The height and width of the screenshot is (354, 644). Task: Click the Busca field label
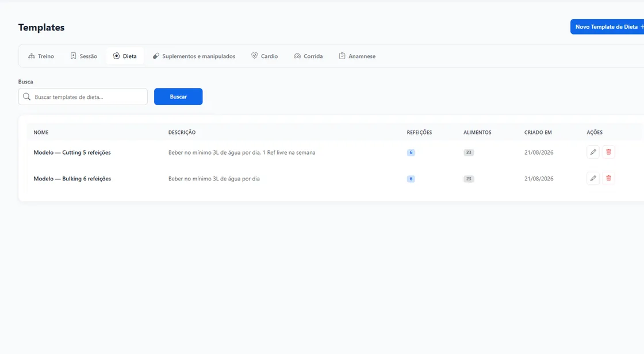tap(25, 82)
